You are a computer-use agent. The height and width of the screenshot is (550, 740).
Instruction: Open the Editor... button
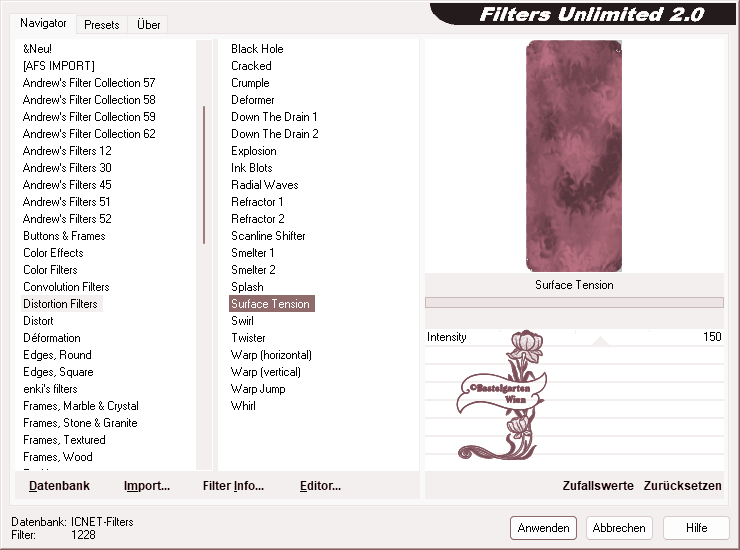[320, 486]
